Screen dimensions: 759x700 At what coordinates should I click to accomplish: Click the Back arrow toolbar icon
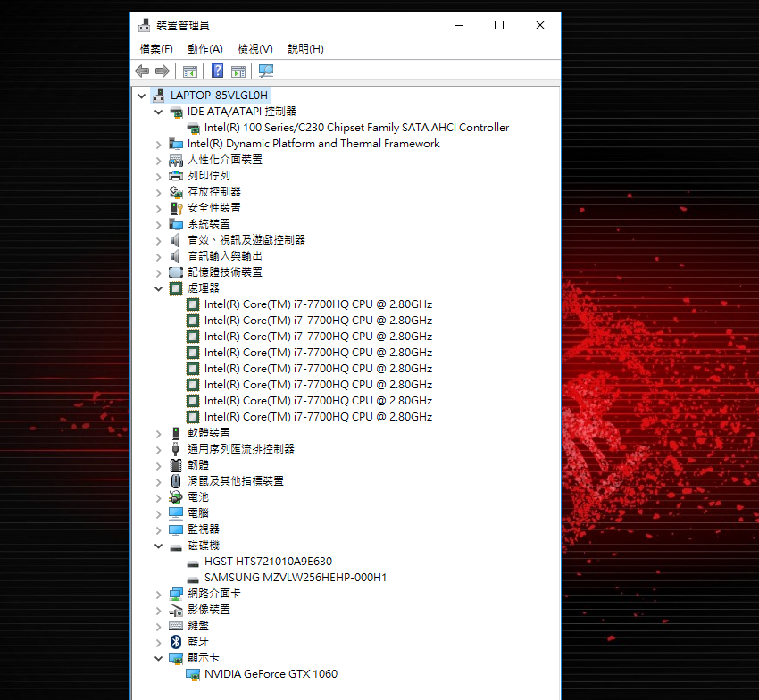[x=142, y=71]
